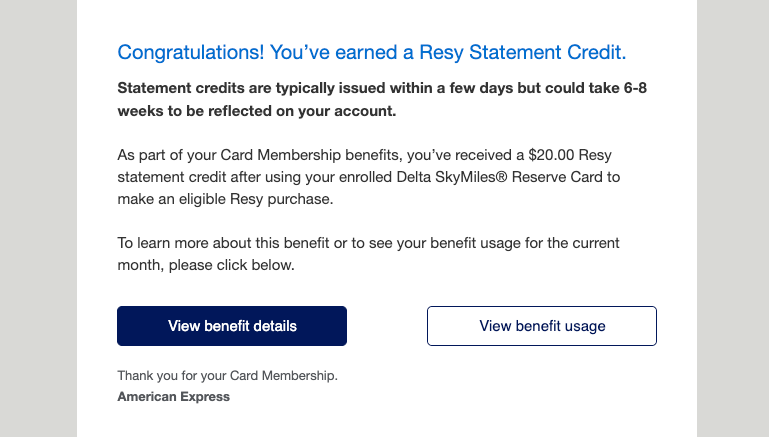This screenshot has width=769, height=437.
Task: Click the line 'make an eligible Resy purchase.'
Action: [x=226, y=199]
